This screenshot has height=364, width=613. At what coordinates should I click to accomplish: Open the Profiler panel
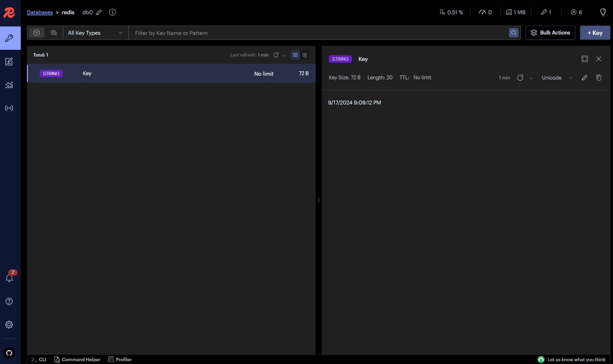120,359
